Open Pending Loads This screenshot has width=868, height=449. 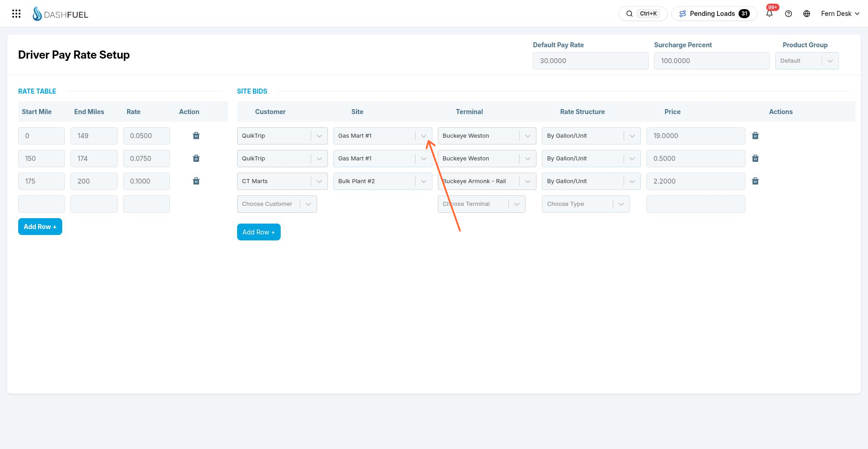(714, 14)
